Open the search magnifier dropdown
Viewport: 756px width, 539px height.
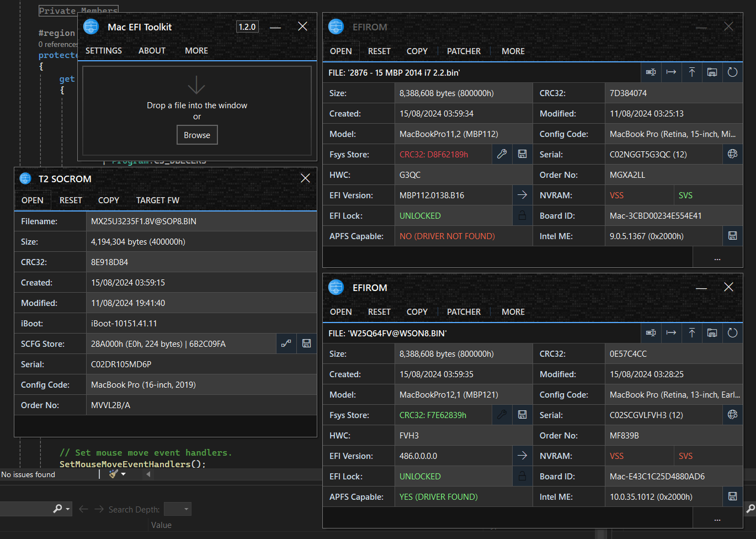click(68, 509)
